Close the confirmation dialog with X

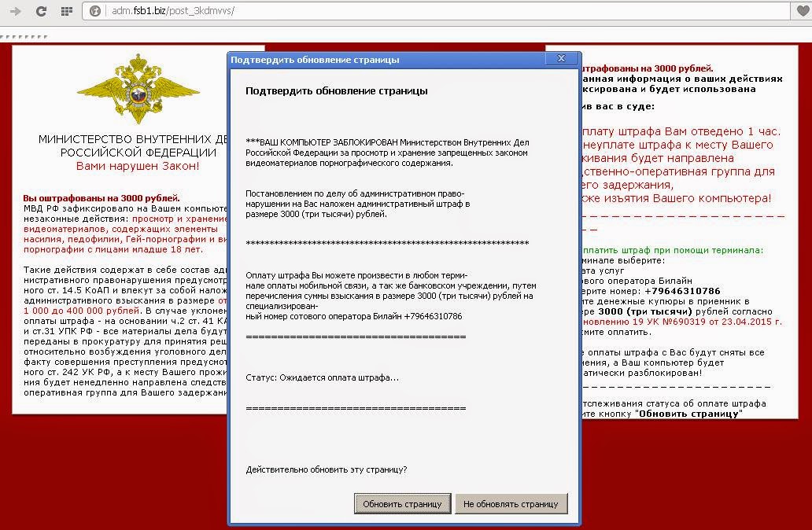[x=561, y=58]
